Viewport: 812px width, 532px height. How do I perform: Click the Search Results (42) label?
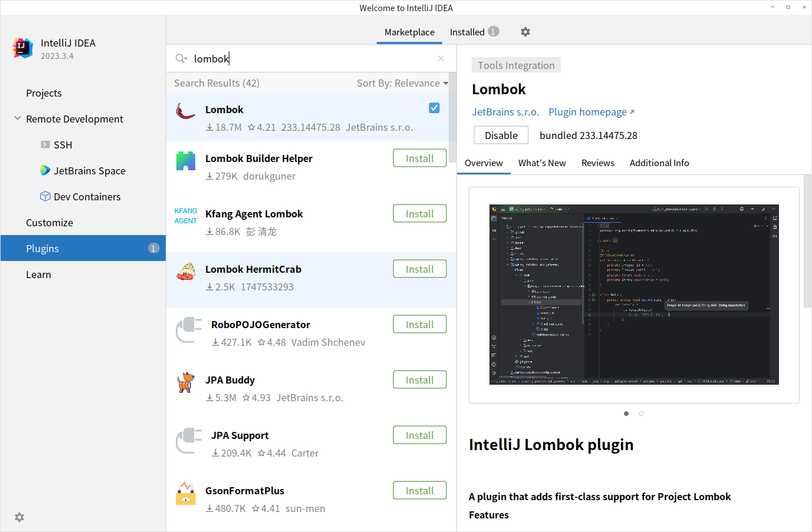[216, 83]
